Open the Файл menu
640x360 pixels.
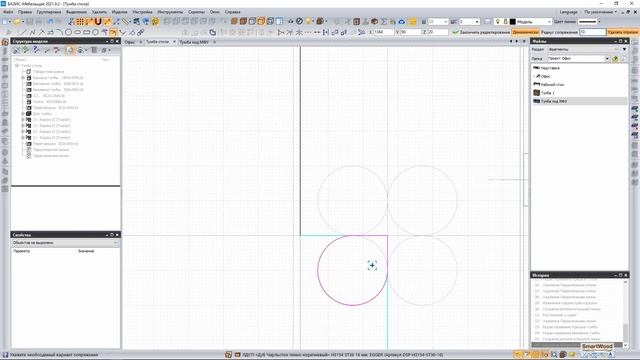point(8,12)
